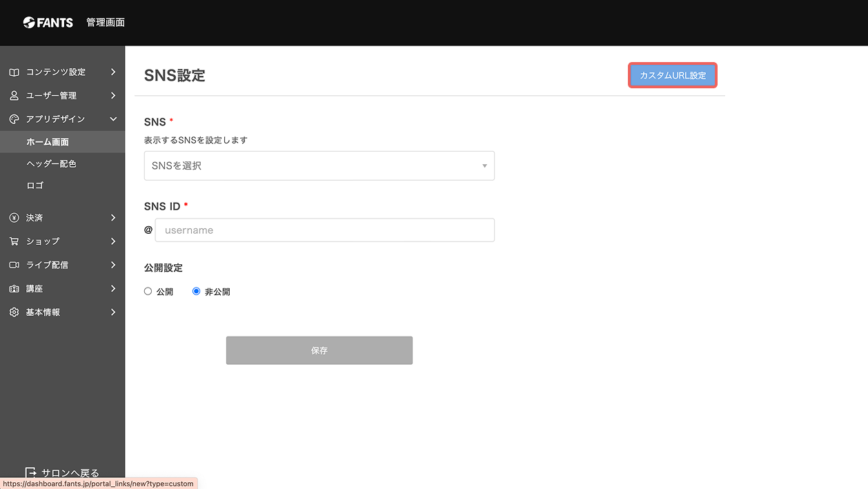Click the camera icon for ライブ配信
This screenshot has height=489, width=868.
coord(14,265)
